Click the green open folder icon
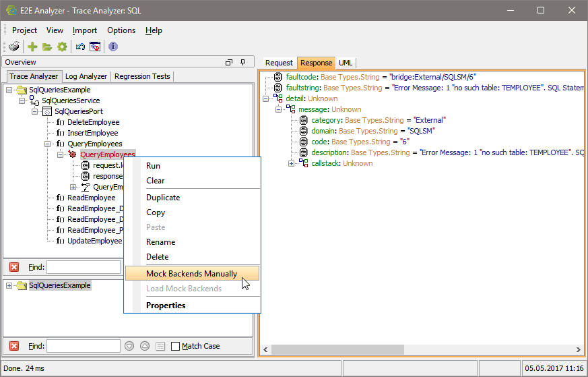 pyautogui.click(x=47, y=47)
